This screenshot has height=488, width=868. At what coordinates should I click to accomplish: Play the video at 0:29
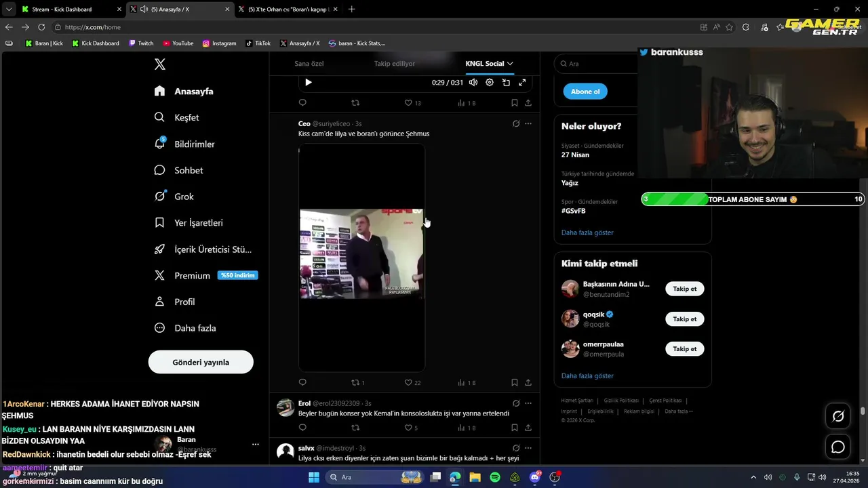pos(308,83)
